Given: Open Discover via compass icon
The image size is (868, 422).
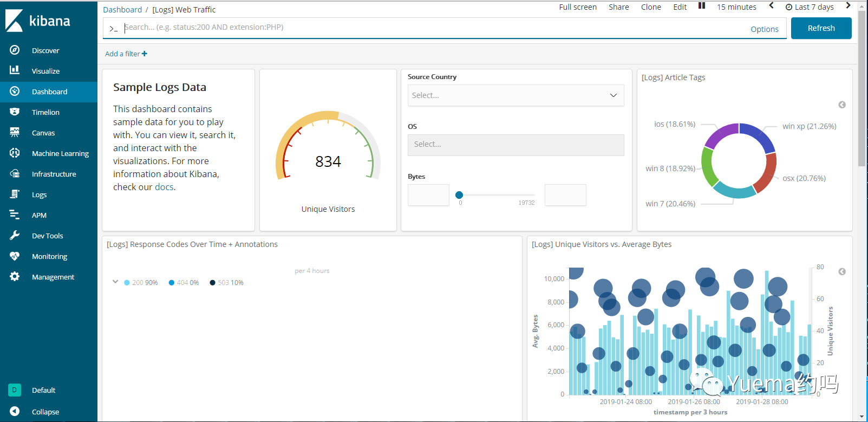Looking at the screenshot, I should pyautogui.click(x=15, y=50).
